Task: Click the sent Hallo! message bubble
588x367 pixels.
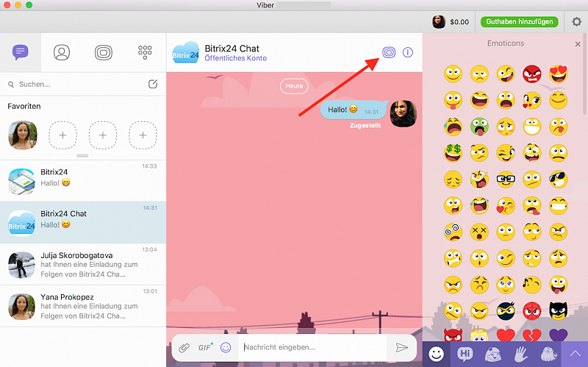Action: (354, 110)
